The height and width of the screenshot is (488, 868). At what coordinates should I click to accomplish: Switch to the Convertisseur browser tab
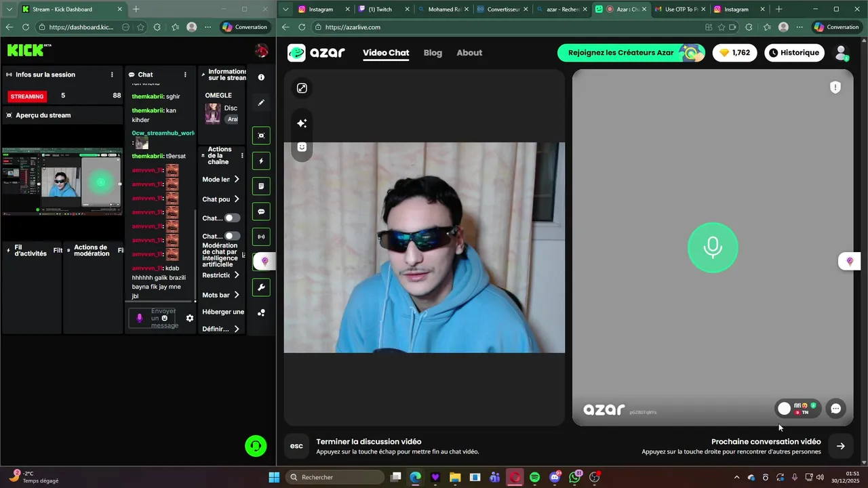[503, 9]
